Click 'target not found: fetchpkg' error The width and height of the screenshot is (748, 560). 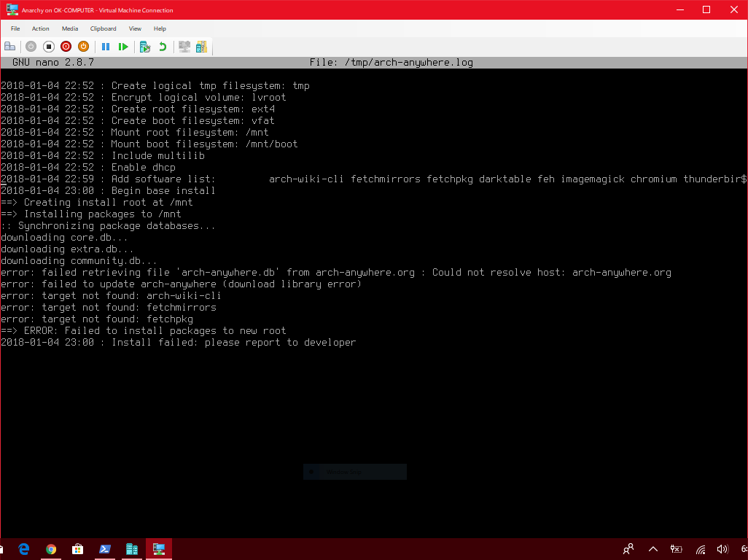[97, 319]
